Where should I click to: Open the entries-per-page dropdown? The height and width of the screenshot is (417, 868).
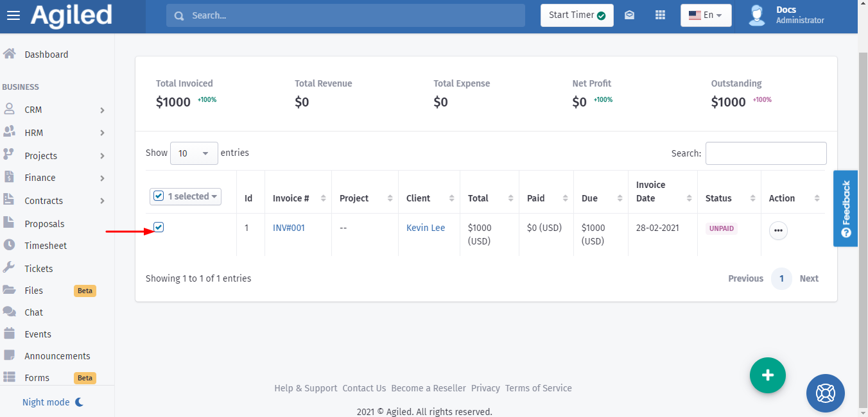point(194,153)
